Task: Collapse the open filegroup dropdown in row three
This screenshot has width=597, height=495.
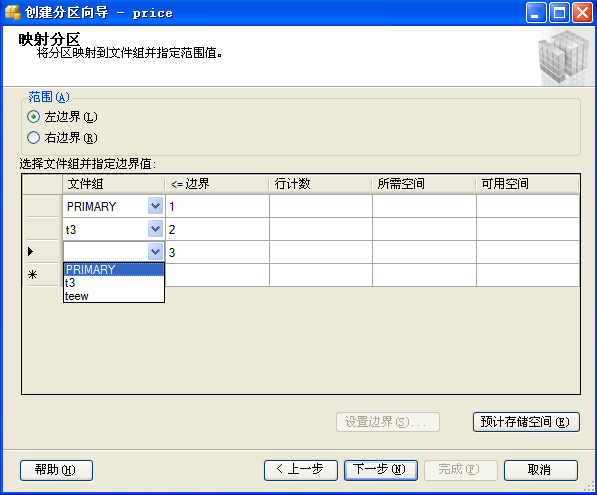Action: 155,252
